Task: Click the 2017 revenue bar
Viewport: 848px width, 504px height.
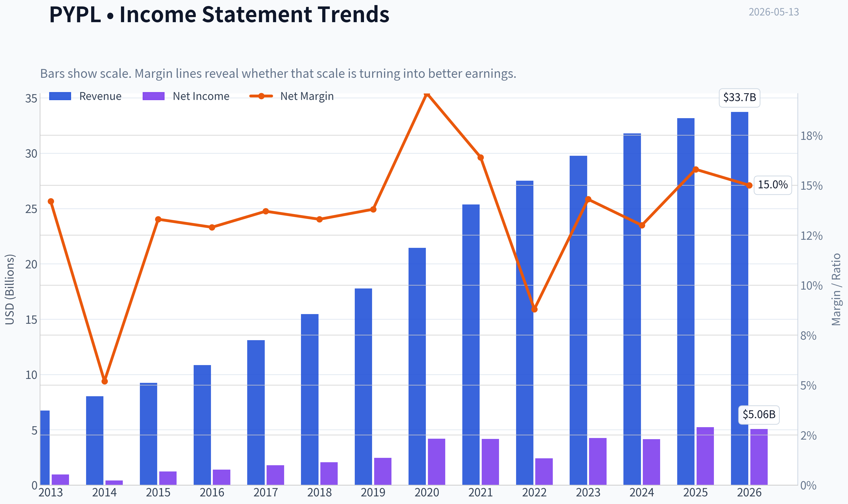Action: point(256,412)
